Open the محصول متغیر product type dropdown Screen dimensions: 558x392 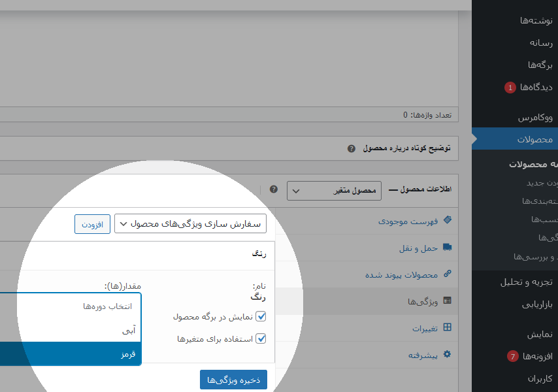tap(333, 191)
